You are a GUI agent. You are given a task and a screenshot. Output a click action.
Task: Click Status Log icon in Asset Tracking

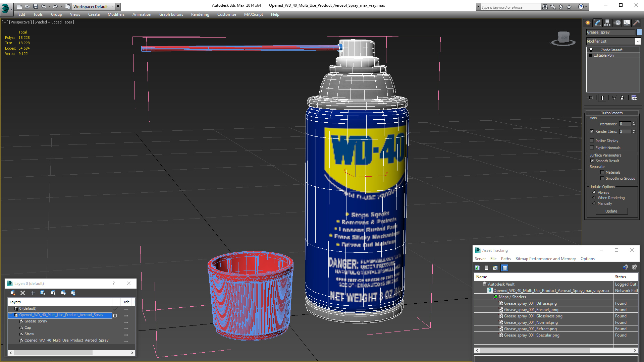[x=486, y=268]
